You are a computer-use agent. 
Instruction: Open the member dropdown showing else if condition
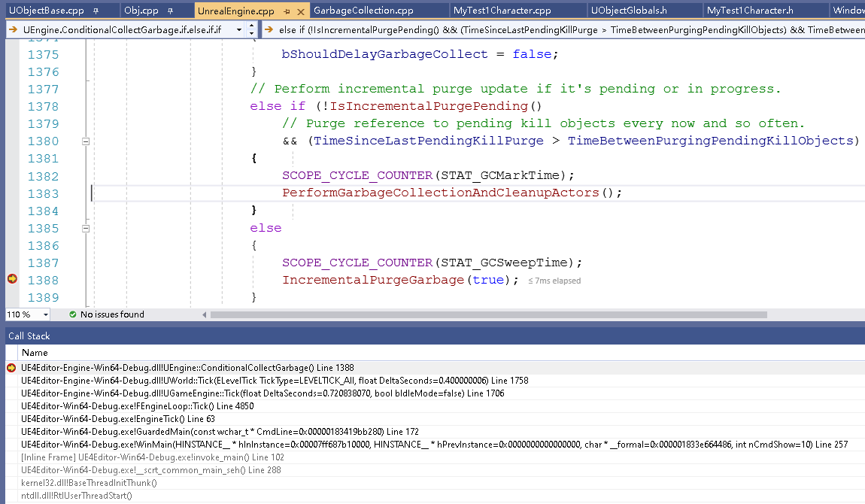point(563,30)
